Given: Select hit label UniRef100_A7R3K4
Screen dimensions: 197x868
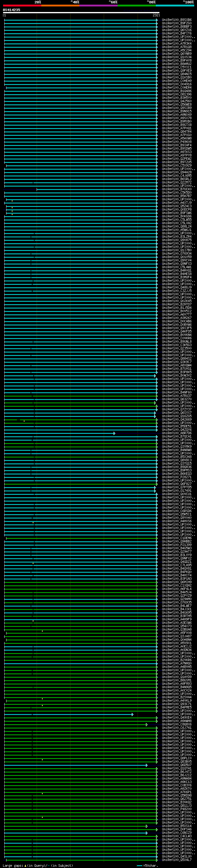Looking at the screenshot, I should tap(177, 43).
